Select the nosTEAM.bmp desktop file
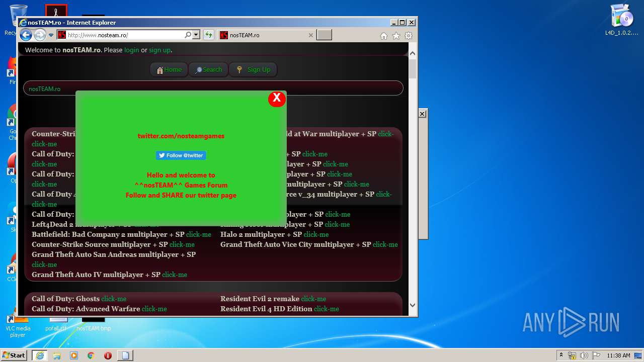This screenshot has width=644, height=362. (94, 325)
